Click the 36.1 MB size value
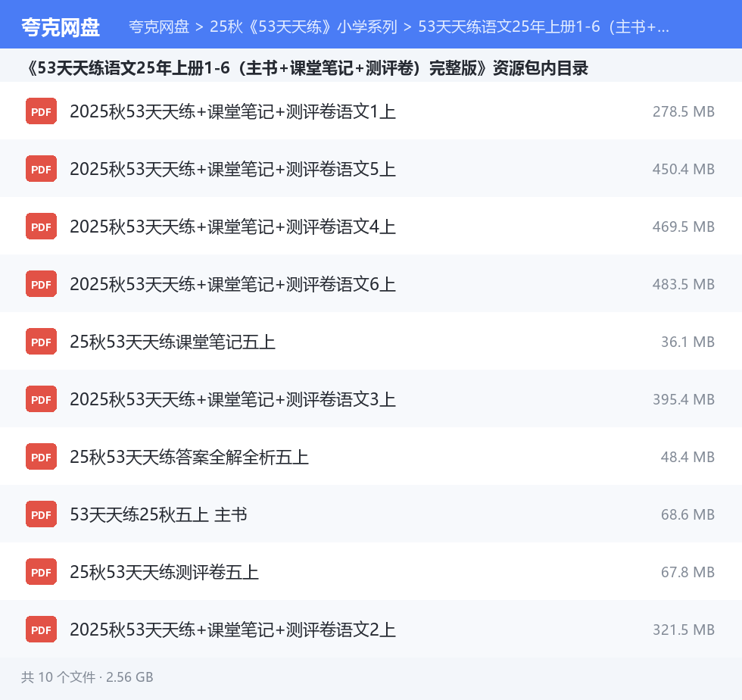This screenshot has height=700, width=742. pos(687,342)
